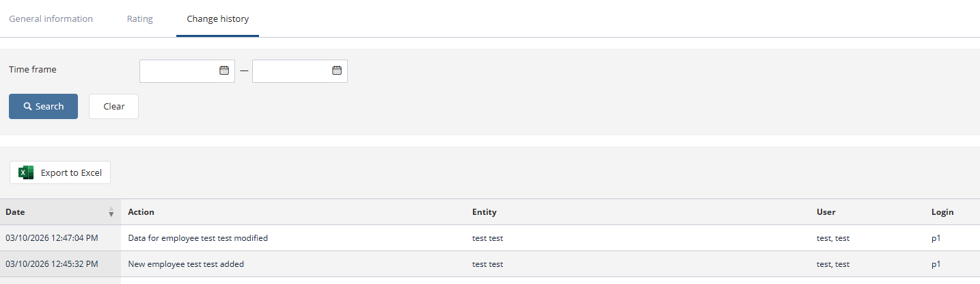Select the 12:45:32 PM date cell
980x284 pixels.
pyautogui.click(x=52, y=264)
